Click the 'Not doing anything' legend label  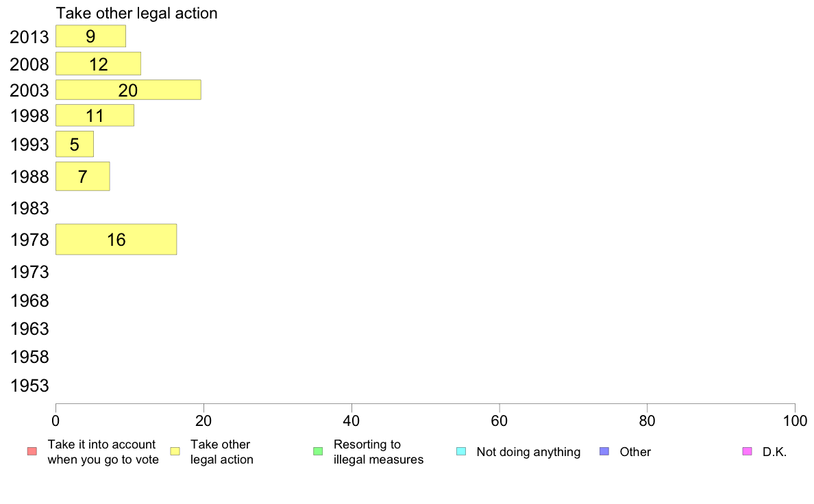(528, 452)
